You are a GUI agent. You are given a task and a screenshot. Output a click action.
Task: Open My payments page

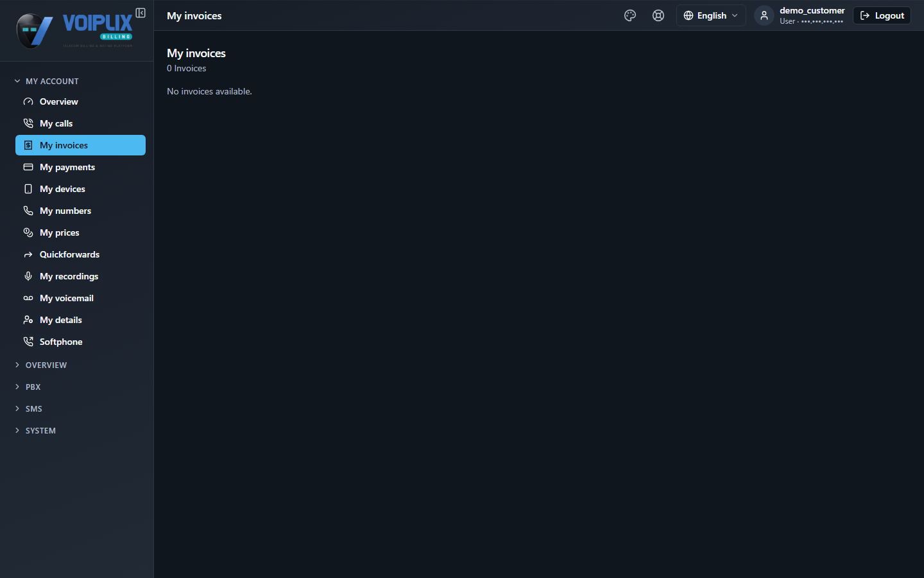(x=80, y=167)
